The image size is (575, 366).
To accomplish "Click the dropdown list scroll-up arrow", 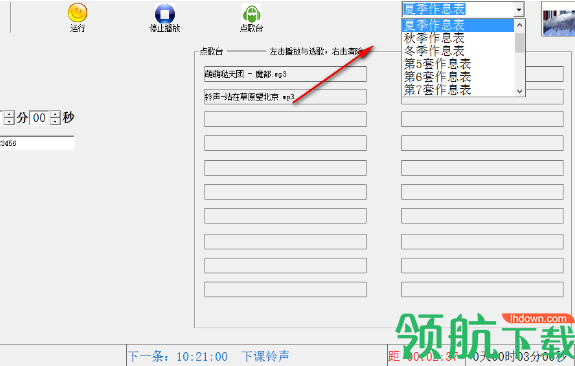I will tap(519, 25).
